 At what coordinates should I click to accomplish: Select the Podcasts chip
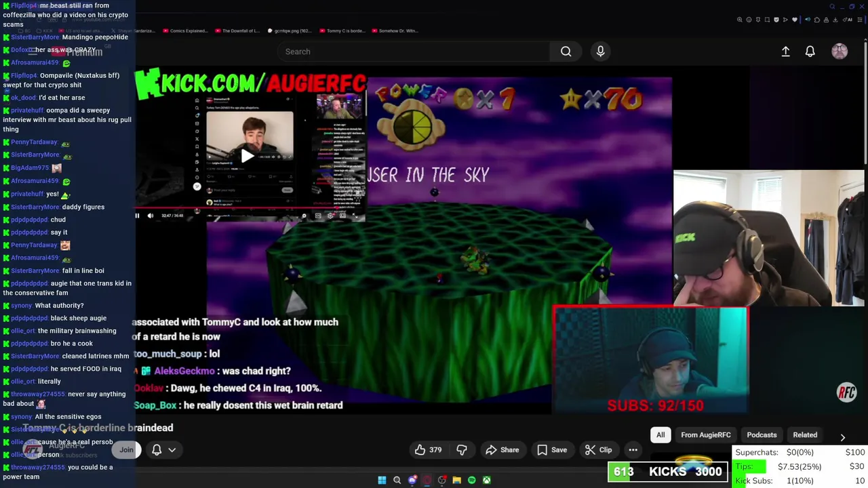pyautogui.click(x=762, y=434)
